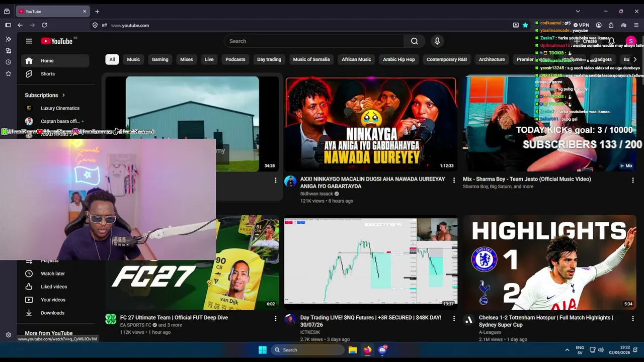Open the Chelsea HIGHLIGHTS video thumbnail
Screen dimensions: 644x362
[x=549, y=262]
